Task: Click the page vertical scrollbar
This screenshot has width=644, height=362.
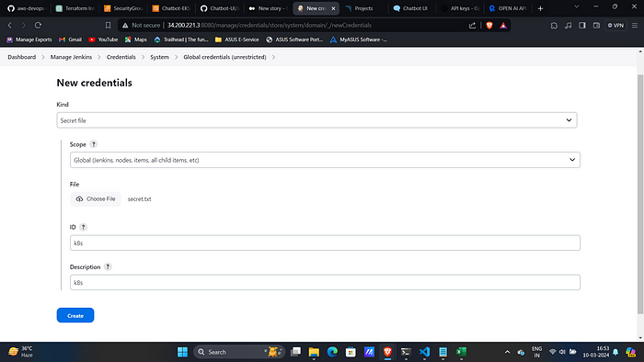Action: (x=640, y=195)
